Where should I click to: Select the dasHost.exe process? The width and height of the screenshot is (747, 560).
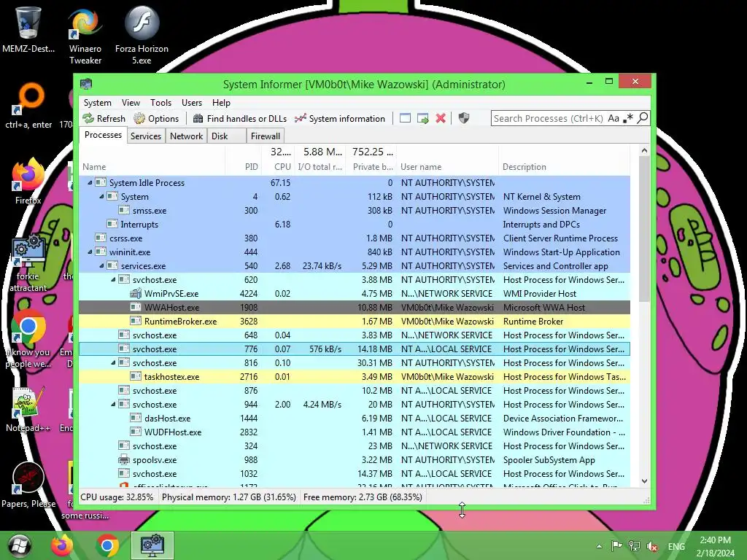click(x=355, y=418)
